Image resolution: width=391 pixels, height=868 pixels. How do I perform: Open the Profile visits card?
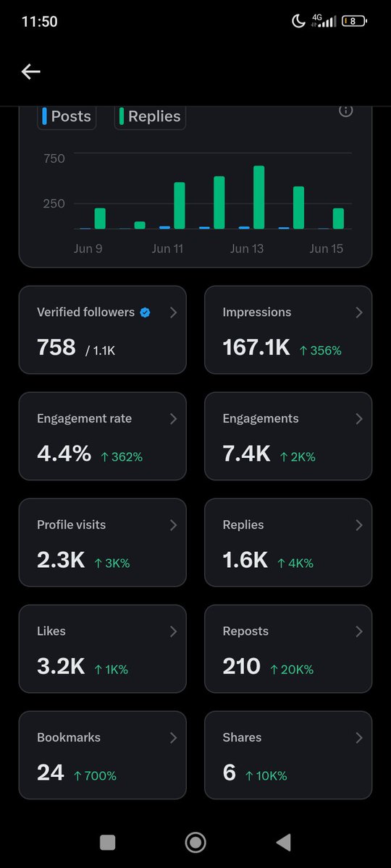coord(103,542)
